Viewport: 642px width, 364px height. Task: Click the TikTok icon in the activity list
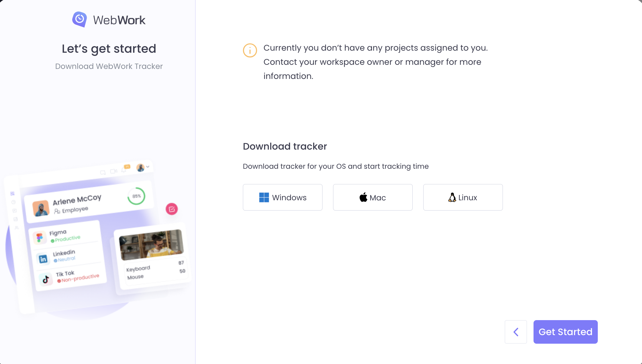point(46,279)
